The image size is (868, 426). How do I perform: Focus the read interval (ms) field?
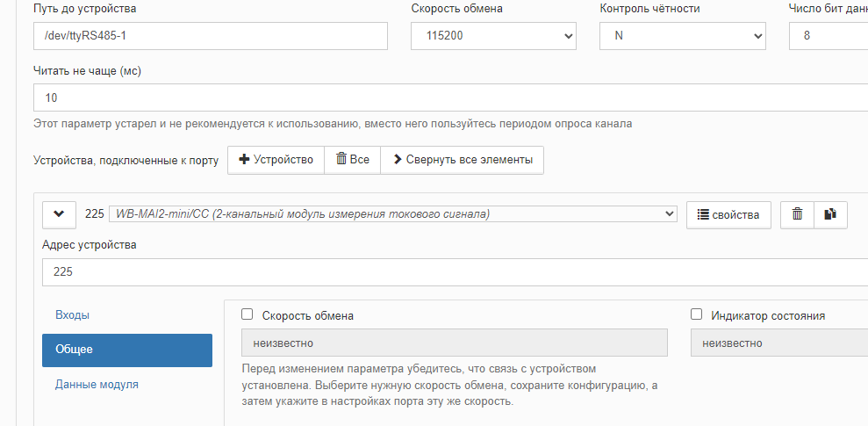click(x=439, y=97)
